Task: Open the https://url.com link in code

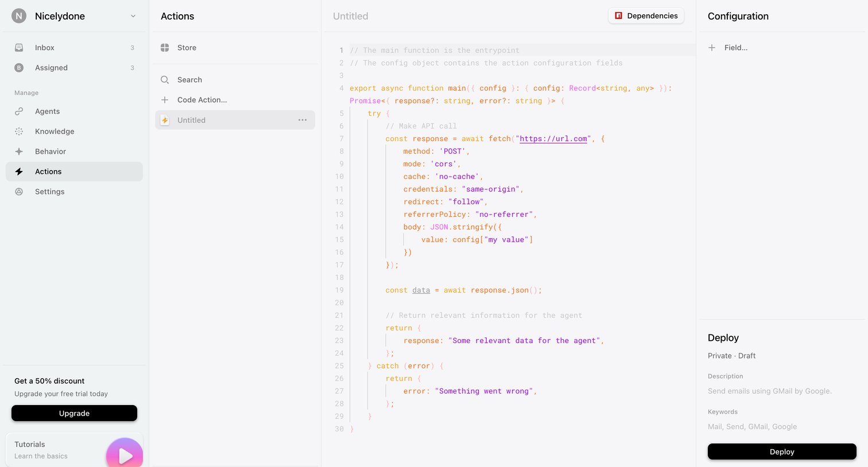Action: pyautogui.click(x=553, y=139)
